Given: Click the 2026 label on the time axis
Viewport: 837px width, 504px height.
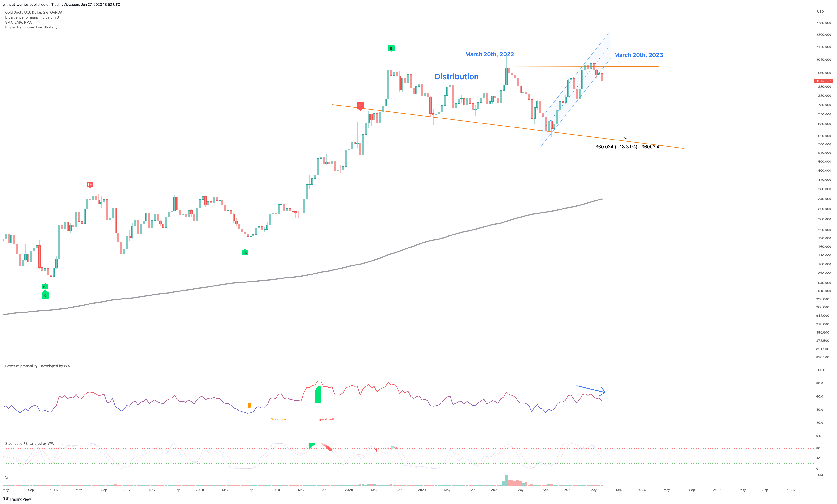Looking at the screenshot, I should 791,490.
